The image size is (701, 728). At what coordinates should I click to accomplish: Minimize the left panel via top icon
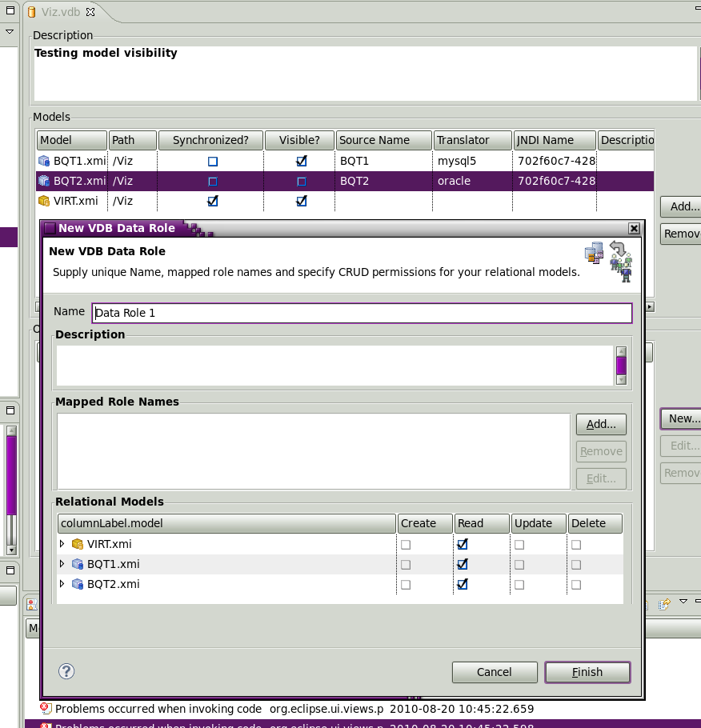(x=10, y=10)
